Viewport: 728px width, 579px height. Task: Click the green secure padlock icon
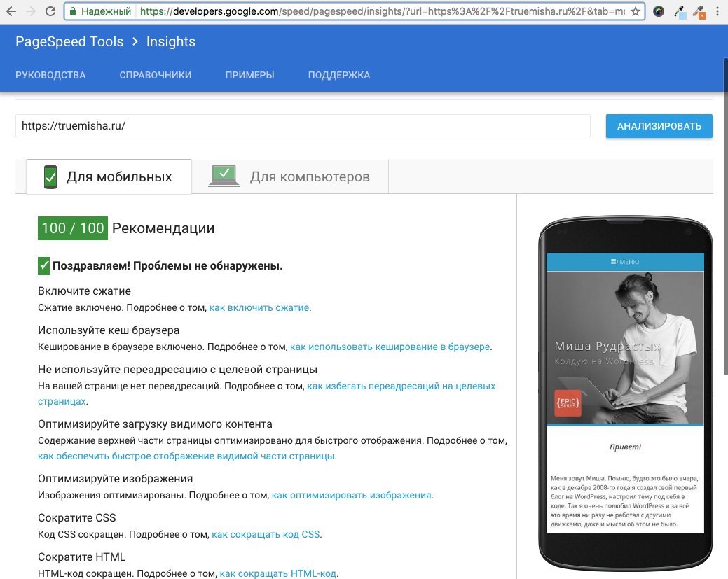click(x=73, y=11)
